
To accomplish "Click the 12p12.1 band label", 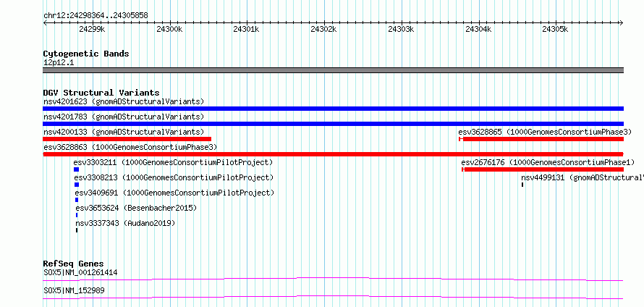I will (59, 63).
